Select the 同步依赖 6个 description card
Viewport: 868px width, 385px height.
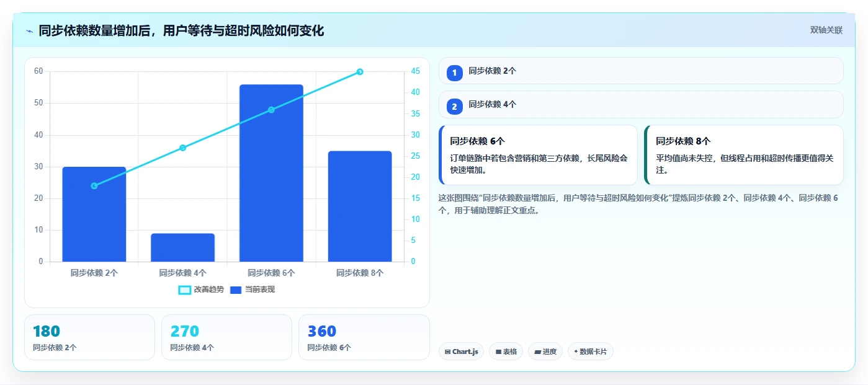(538, 155)
